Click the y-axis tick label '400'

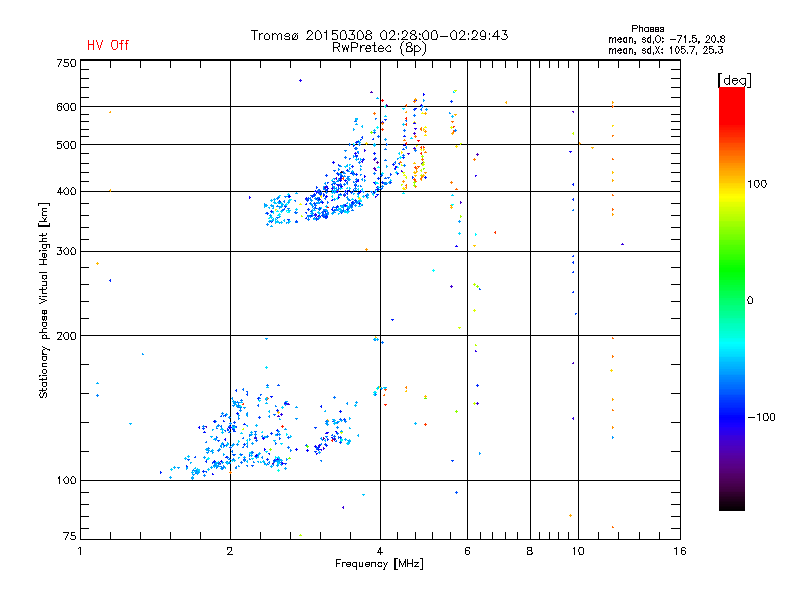point(66,192)
